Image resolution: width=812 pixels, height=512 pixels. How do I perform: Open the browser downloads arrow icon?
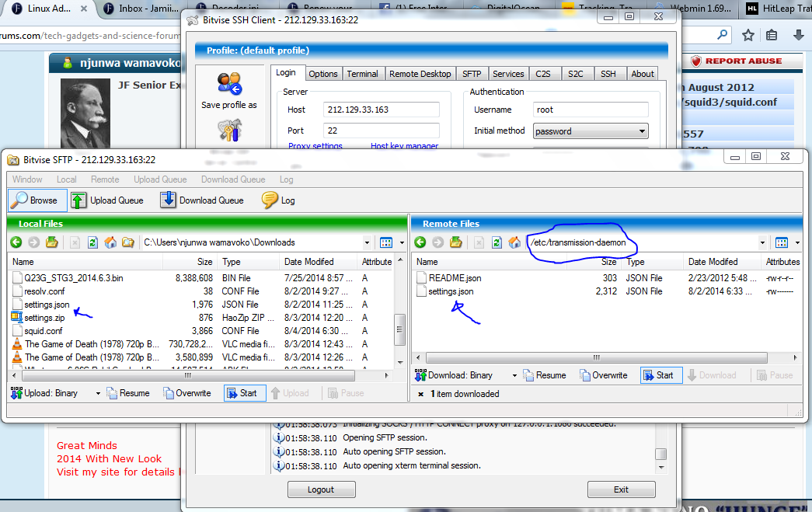point(799,35)
